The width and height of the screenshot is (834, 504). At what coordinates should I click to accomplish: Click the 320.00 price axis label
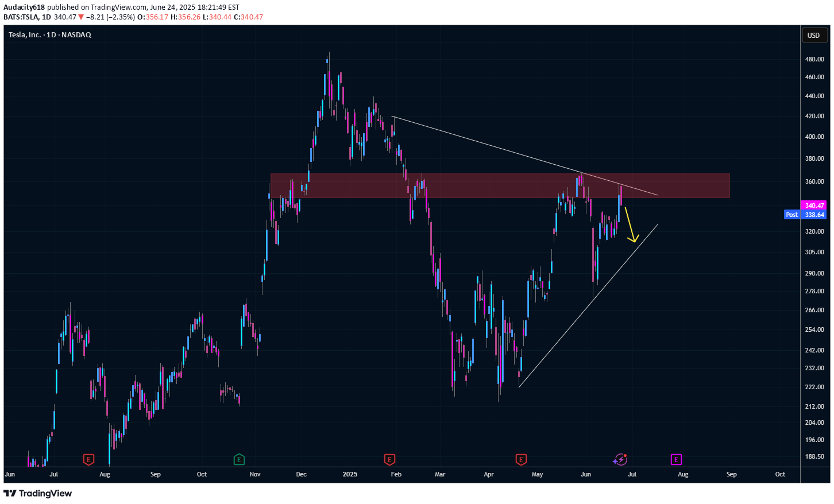[814, 231]
